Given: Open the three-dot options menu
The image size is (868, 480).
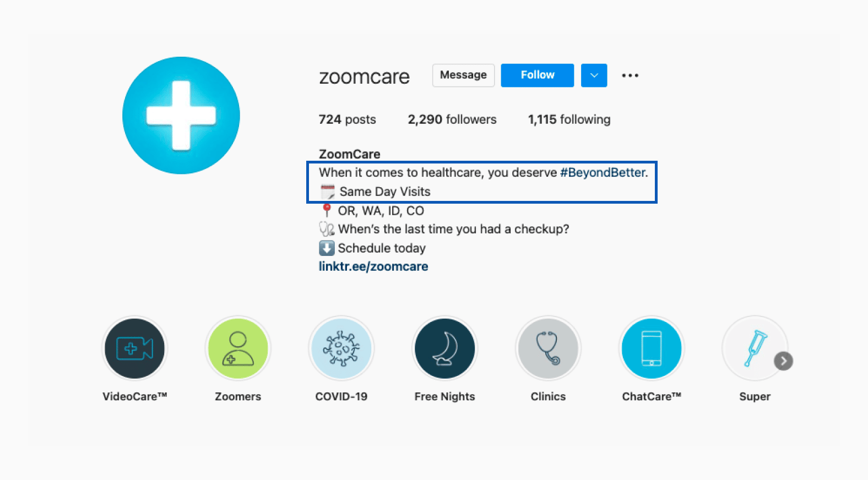Looking at the screenshot, I should (x=630, y=75).
